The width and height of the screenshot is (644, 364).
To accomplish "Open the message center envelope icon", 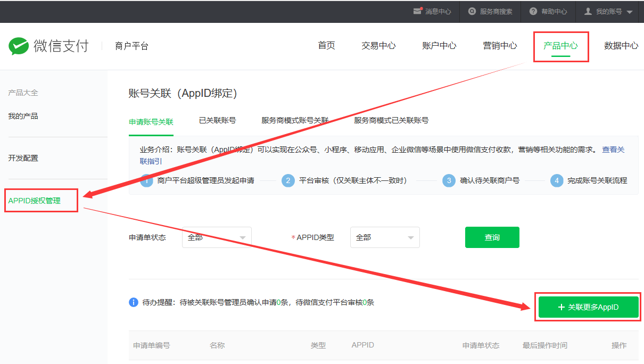I will click(x=418, y=11).
